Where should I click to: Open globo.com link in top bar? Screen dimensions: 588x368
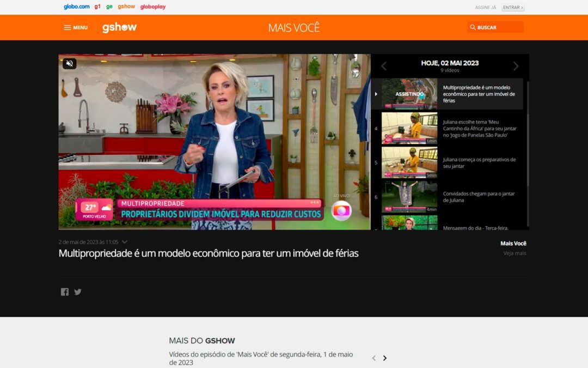point(77,7)
